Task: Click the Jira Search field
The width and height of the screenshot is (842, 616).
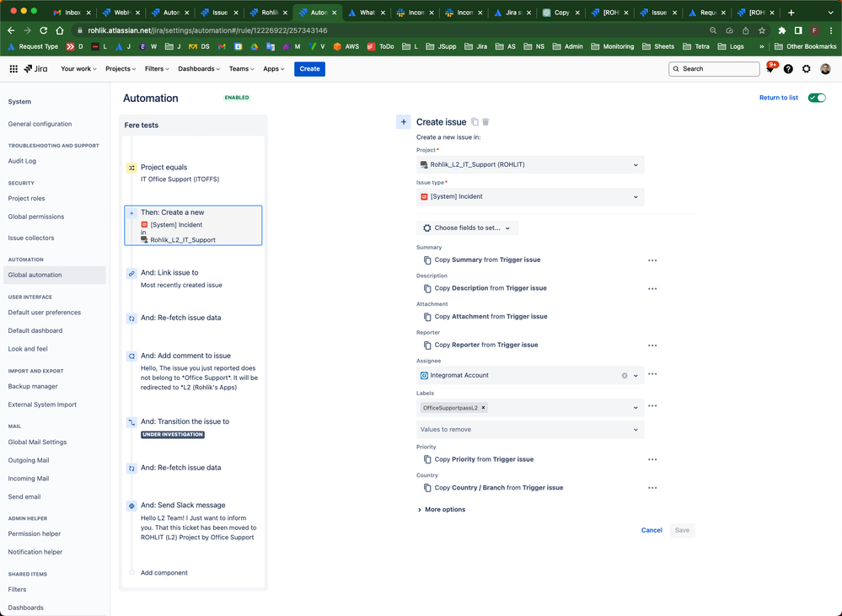Action: click(x=714, y=69)
